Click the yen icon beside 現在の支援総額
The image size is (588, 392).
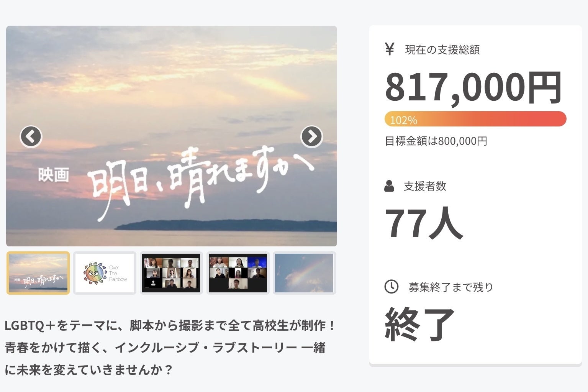pos(390,49)
